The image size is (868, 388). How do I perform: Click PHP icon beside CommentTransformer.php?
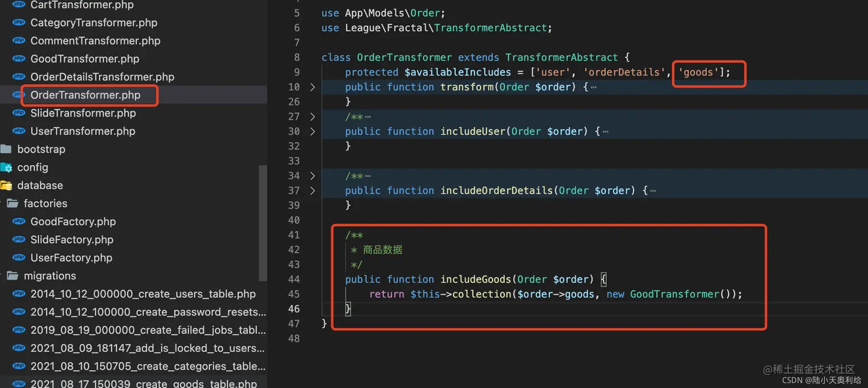tap(19, 41)
